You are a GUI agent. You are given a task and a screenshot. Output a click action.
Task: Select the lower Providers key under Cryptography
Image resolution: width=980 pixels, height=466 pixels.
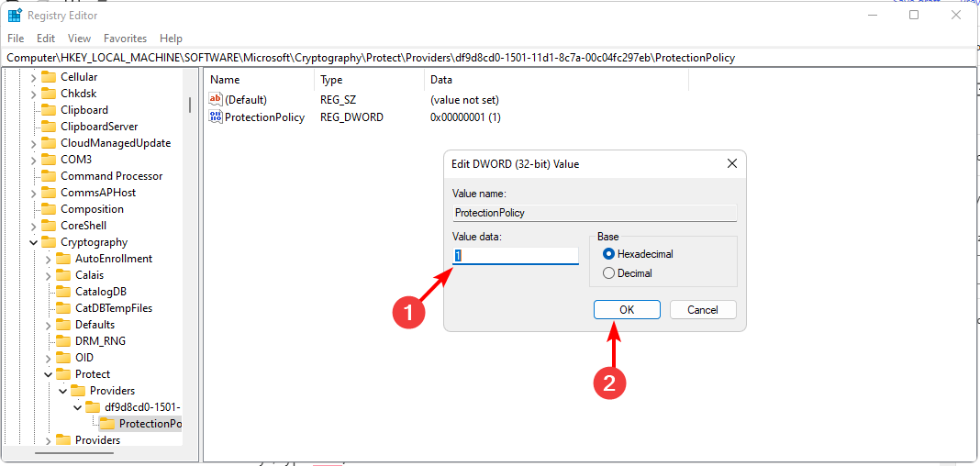97,440
